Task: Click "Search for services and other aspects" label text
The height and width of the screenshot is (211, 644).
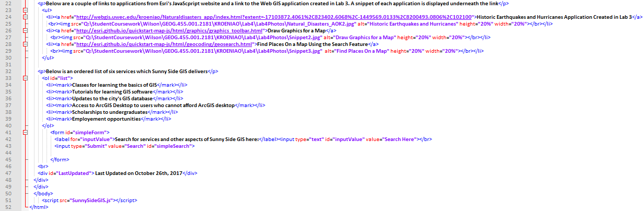Action: click(x=187, y=139)
